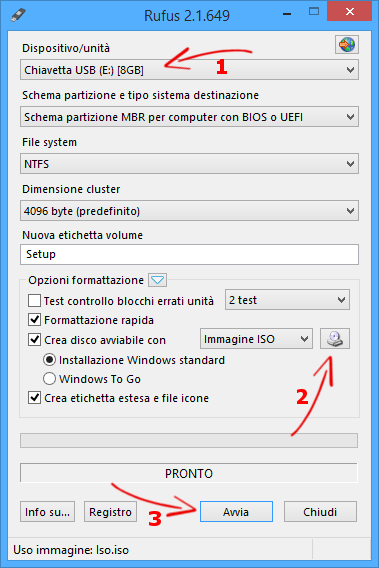
Task: Click the Registro log button
Action: 111,511
